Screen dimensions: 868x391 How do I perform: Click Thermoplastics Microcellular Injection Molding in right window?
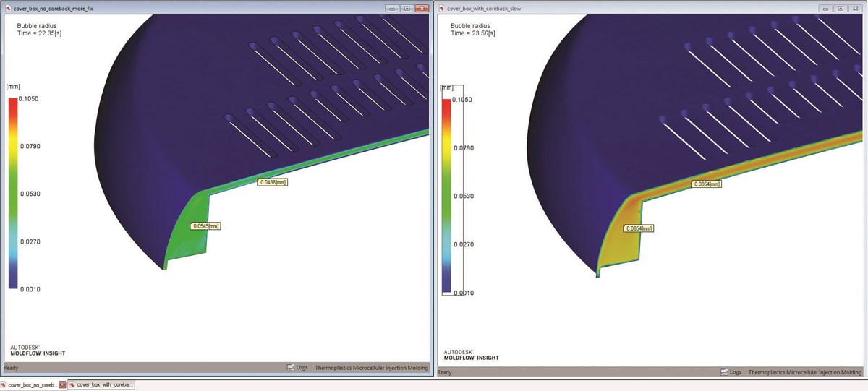point(806,372)
